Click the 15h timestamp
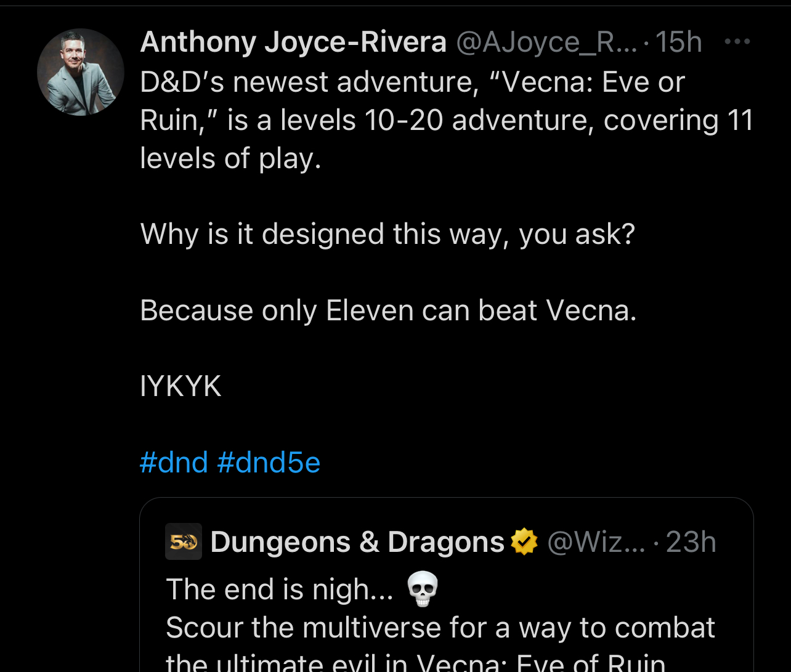 (679, 43)
